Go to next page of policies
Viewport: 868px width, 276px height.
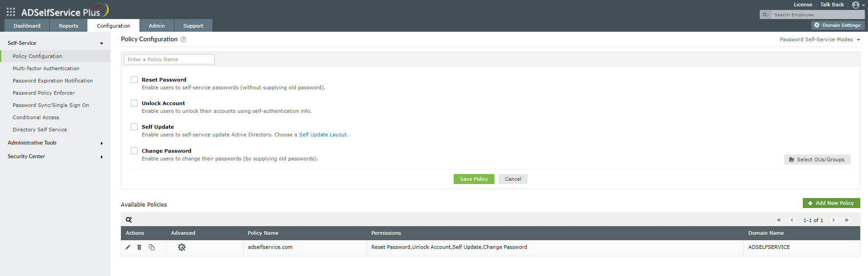[x=834, y=220]
